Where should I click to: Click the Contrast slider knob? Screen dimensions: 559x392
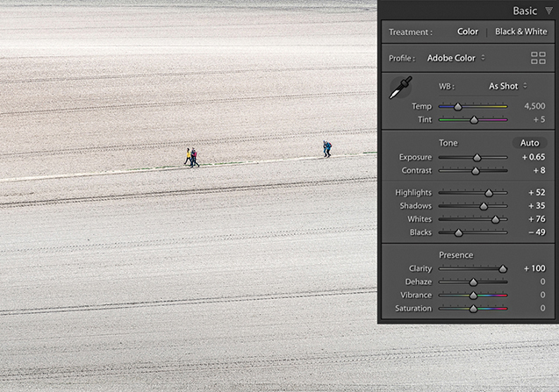click(x=477, y=170)
